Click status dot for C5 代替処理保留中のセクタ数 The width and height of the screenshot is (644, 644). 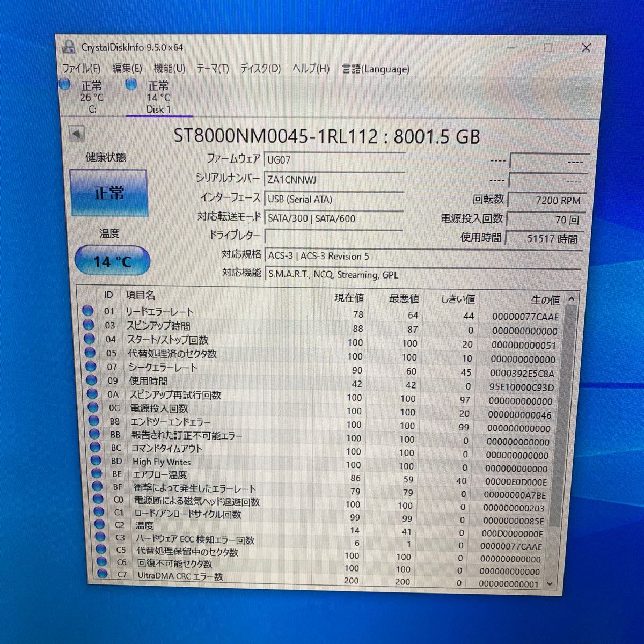click(x=101, y=550)
